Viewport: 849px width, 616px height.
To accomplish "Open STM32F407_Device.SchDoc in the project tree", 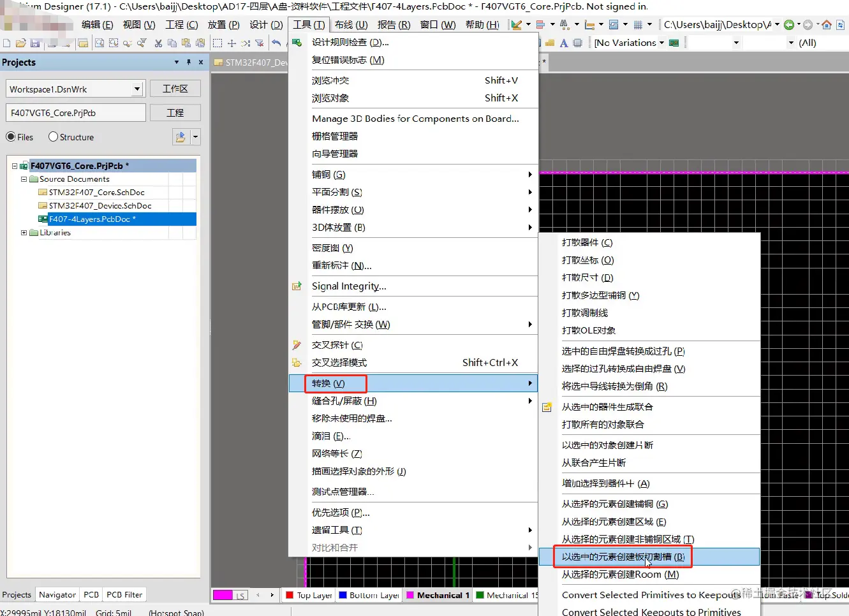I will coord(100,206).
